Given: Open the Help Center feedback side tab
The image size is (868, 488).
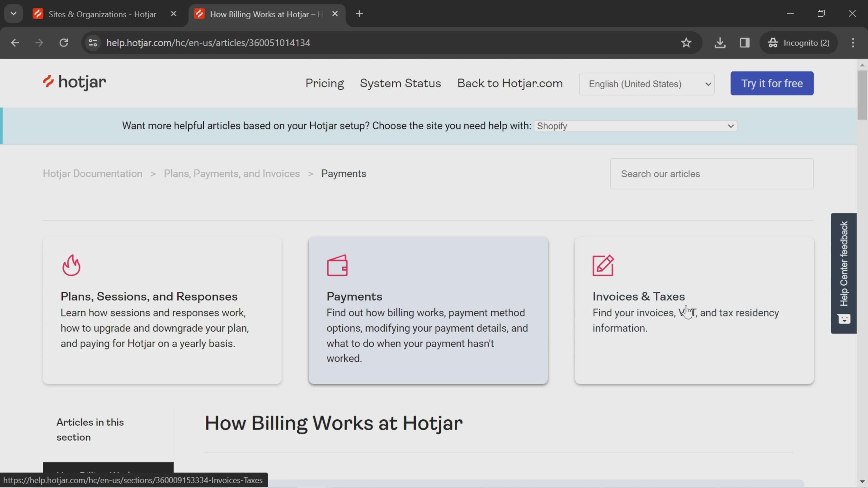Looking at the screenshot, I should [844, 273].
